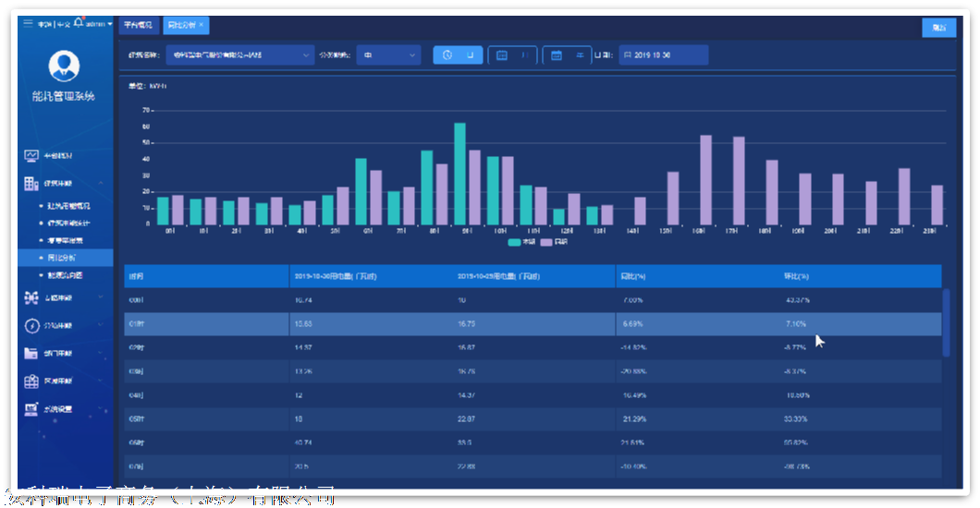Click the 时间 table column header
Viewport: 980px width, 508px height.
coord(206,276)
